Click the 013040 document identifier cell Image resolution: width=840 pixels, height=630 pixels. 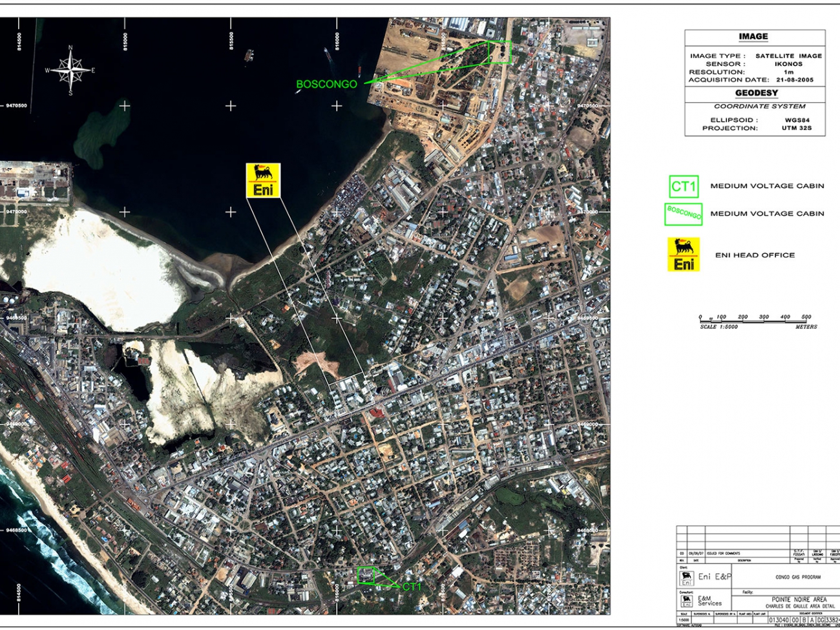click(x=779, y=620)
